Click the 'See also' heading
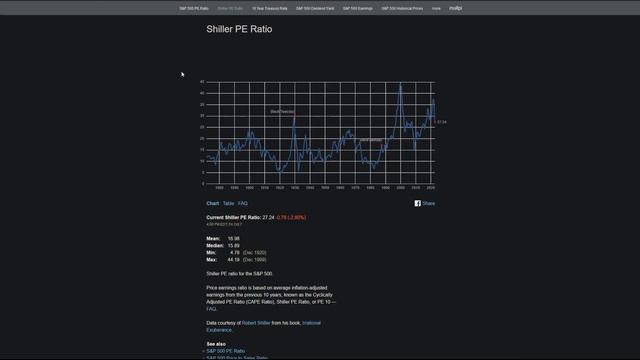The width and height of the screenshot is (640, 360). coord(216,344)
